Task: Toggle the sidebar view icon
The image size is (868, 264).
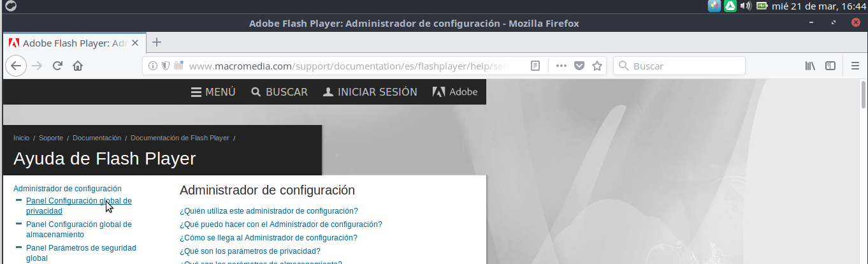Action: tap(830, 66)
